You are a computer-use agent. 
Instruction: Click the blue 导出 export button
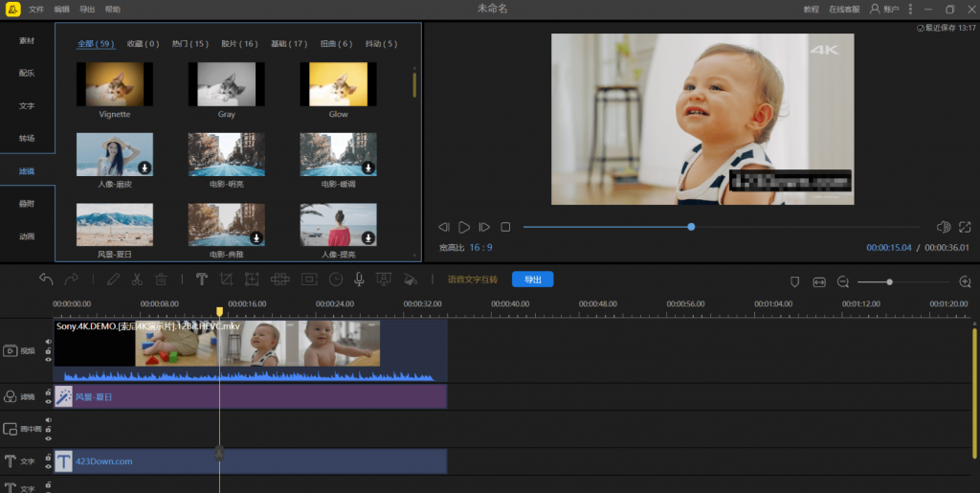[532, 280]
